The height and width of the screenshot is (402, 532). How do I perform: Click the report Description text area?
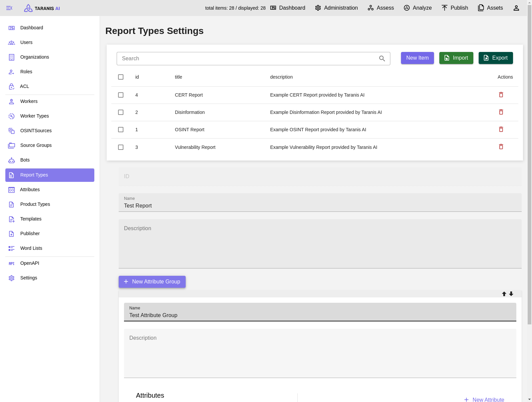tap(320, 244)
